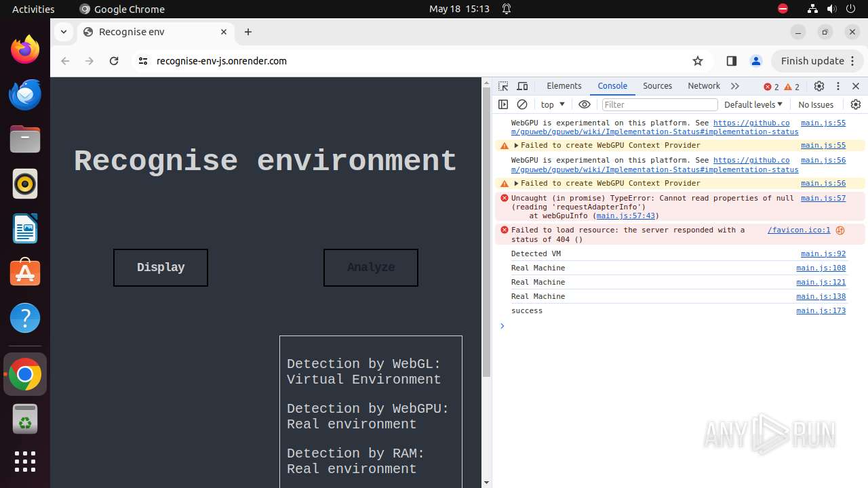The image size is (868, 488).
Task: Clear the console with the ban icon
Action: [522, 104]
